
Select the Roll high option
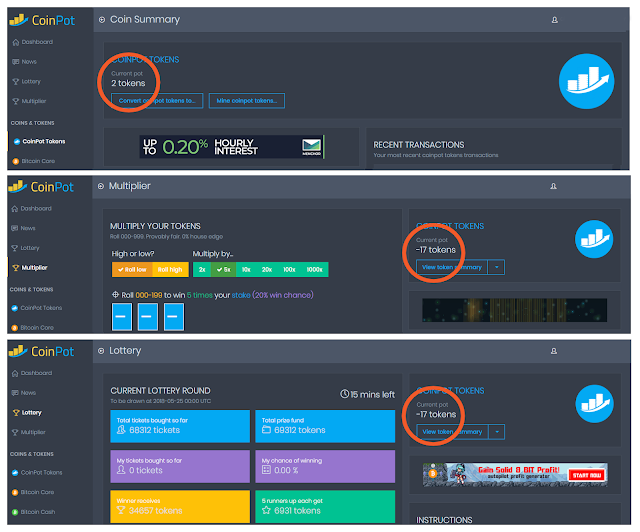click(170, 269)
